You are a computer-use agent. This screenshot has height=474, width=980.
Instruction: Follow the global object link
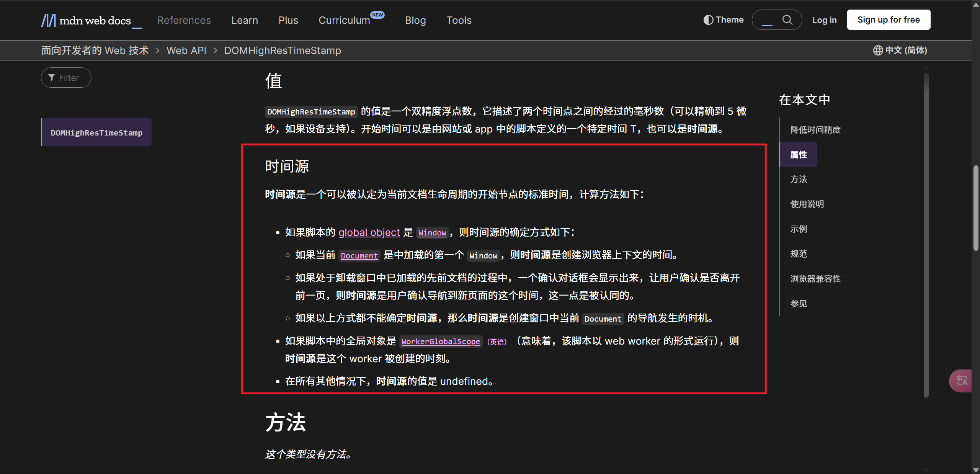[x=369, y=232]
